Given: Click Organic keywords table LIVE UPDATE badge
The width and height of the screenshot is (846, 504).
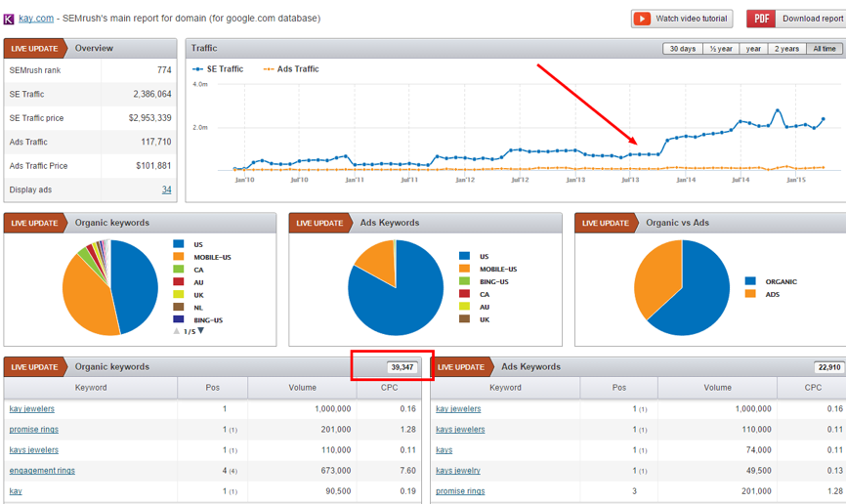Looking at the screenshot, I should [34, 367].
